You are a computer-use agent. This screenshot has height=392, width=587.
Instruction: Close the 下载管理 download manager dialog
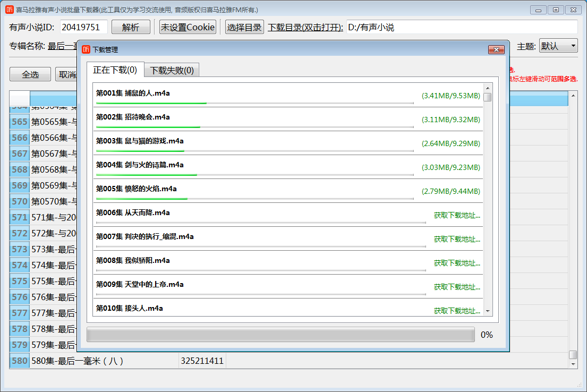[x=496, y=49]
